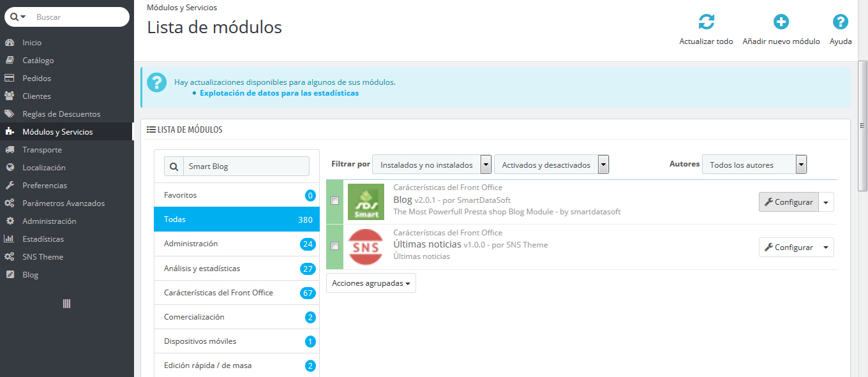Expand Acciones agrupadas dropdown button
Image resolution: width=868 pixels, height=377 pixels.
371,283
